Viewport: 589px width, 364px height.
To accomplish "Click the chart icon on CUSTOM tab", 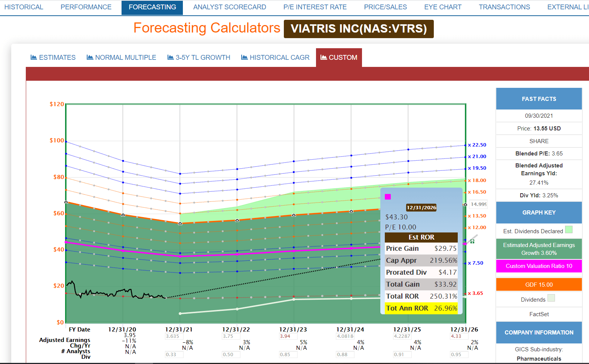I will click(324, 57).
